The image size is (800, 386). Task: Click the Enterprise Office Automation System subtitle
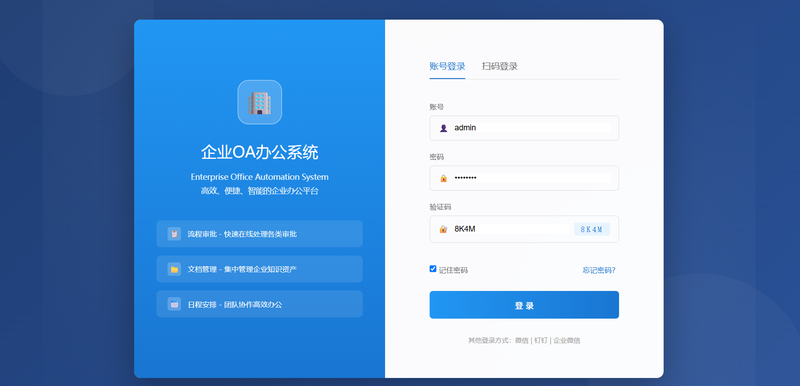tap(260, 177)
